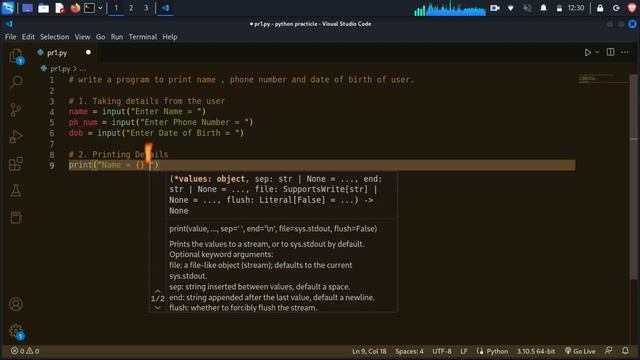Screen dimensions: 640x360
Task: Expand the run options dropdown arrow
Action: click(x=597, y=53)
